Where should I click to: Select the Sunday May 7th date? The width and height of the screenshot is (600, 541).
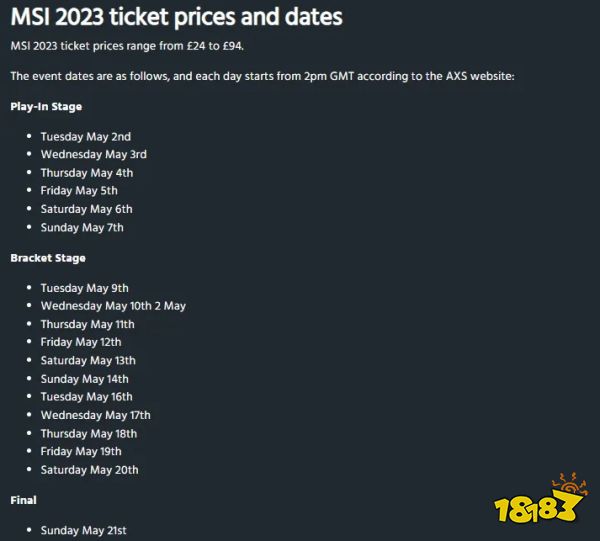click(82, 228)
